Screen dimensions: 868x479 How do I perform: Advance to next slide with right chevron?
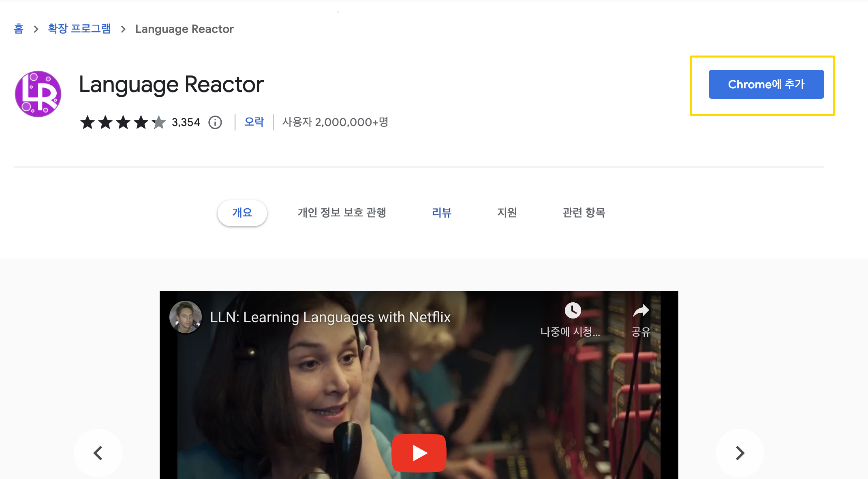point(740,453)
